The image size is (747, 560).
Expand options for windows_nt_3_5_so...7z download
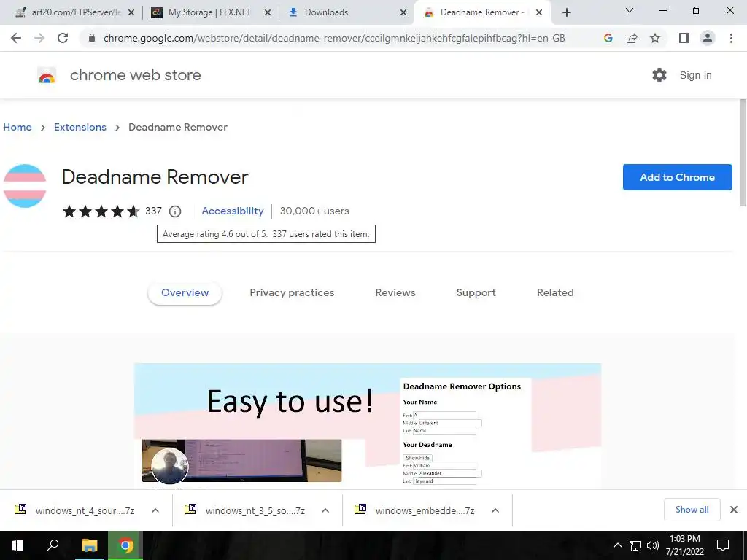[x=325, y=510]
